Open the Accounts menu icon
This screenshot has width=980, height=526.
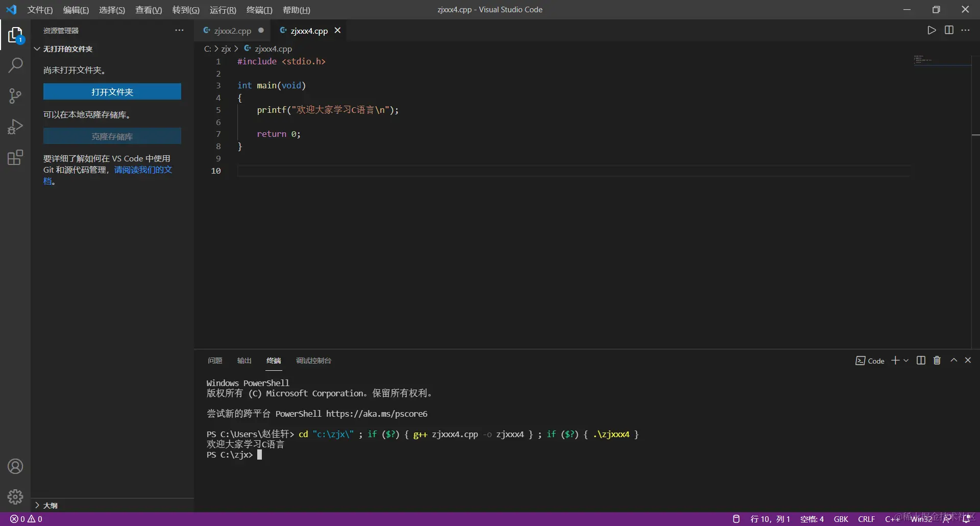[15, 466]
